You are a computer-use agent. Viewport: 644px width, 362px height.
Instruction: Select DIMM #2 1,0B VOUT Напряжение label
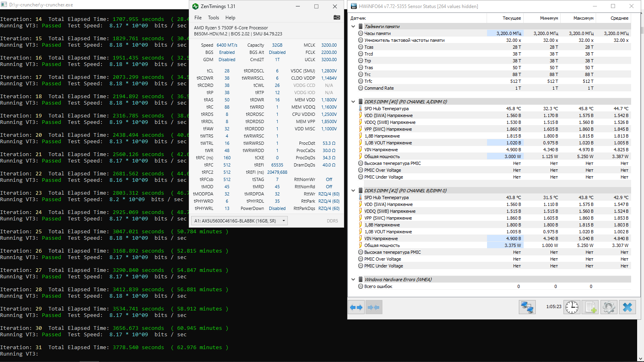(x=388, y=232)
